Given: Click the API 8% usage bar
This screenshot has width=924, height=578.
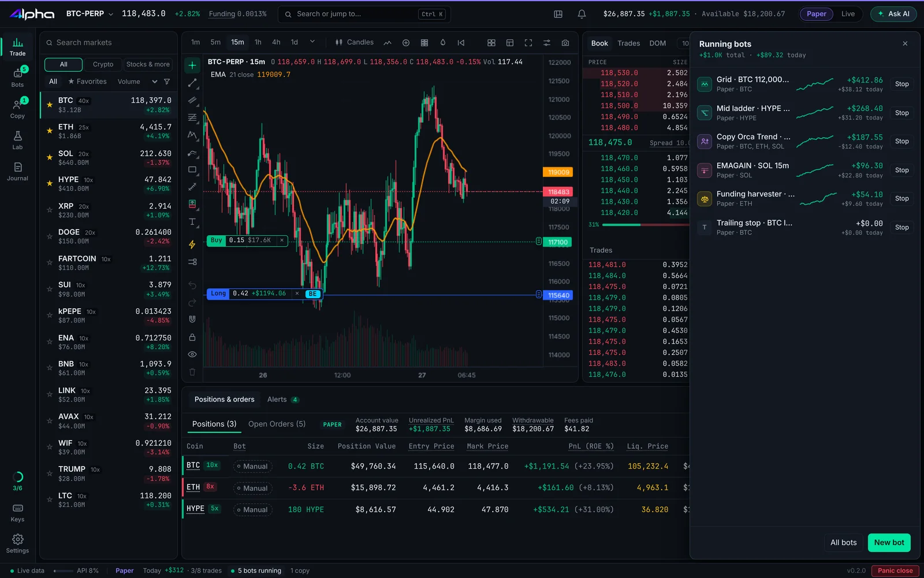Looking at the screenshot, I should [x=76, y=570].
